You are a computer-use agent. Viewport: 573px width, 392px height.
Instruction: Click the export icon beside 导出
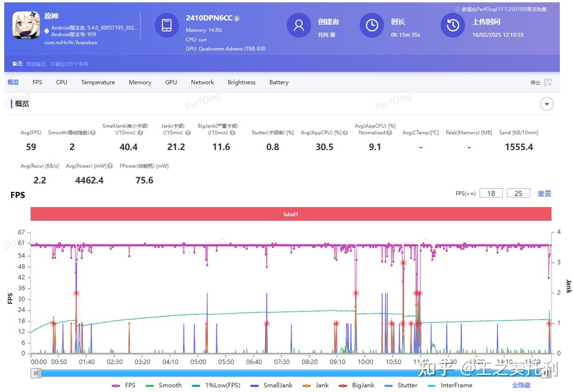(548, 82)
